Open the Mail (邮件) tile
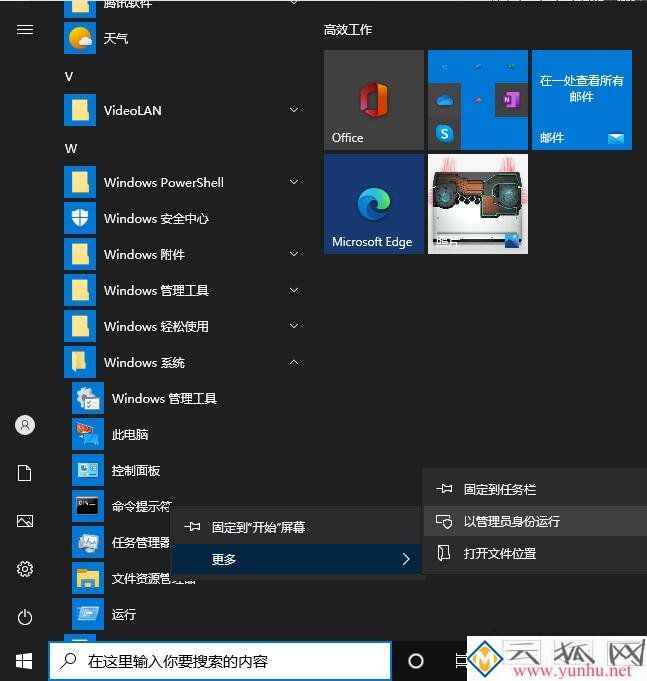 click(x=582, y=100)
